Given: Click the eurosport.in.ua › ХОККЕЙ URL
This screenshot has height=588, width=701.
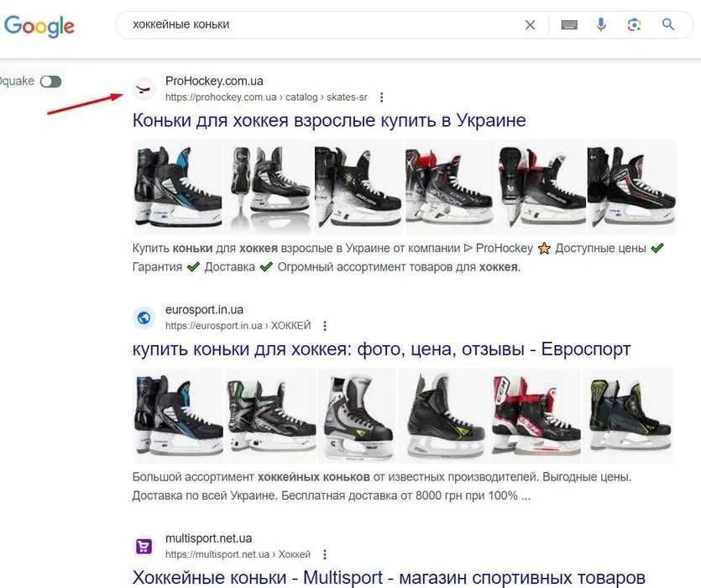Looking at the screenshot, I should point(238,326).
